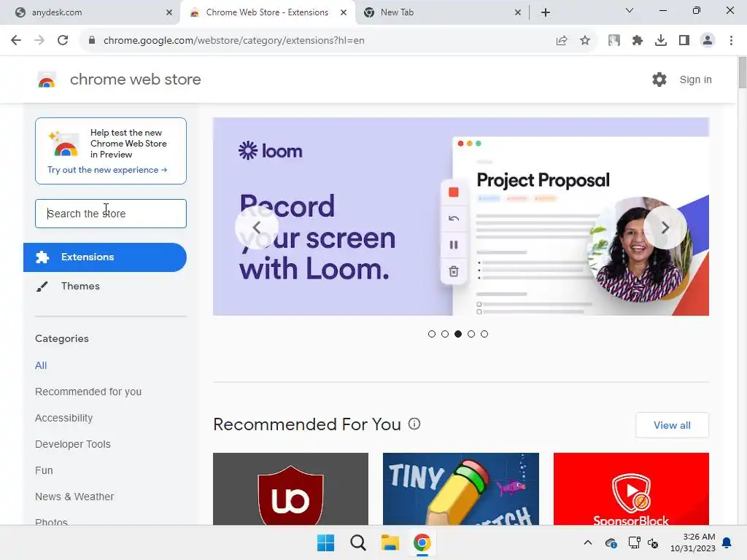Viewport: 747px width, 560px height.
Task: Reload the page with the refresh icon
Action: point(63,41)
